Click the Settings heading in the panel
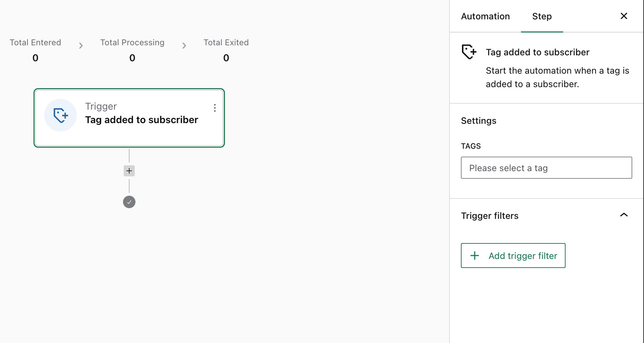The image size is (644, 343). tap(479, 121)
